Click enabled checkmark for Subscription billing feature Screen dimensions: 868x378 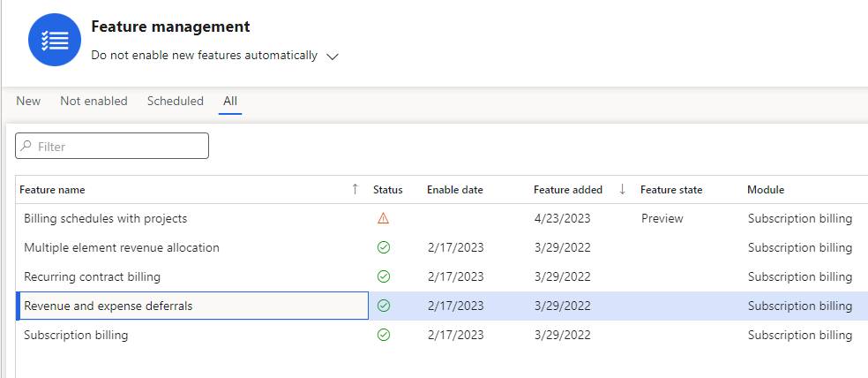pyautogui.click(x=383, y=336)
